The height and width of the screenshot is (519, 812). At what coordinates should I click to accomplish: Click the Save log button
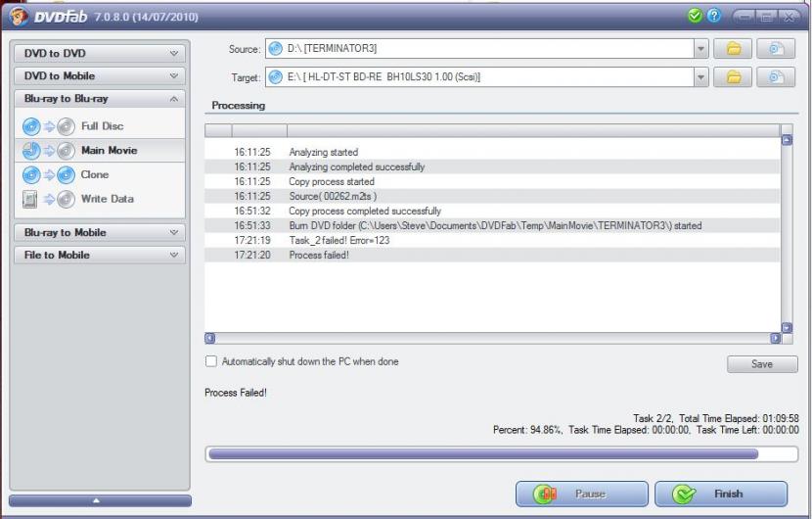[762, 364]
